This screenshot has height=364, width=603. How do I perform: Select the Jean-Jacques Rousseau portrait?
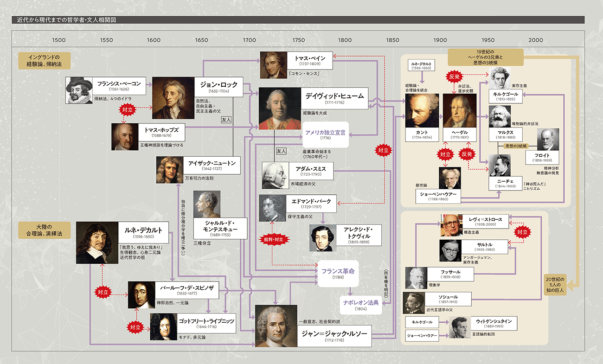276,326
